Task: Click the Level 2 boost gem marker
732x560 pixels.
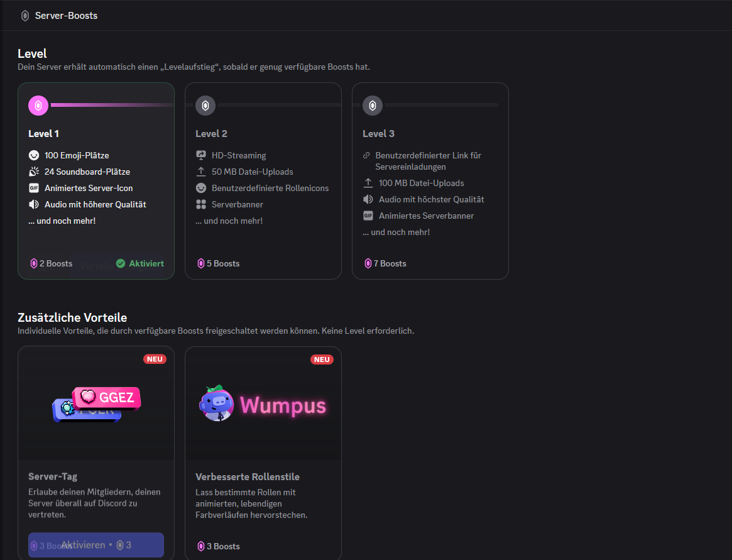Action: (x=205, y=106)
